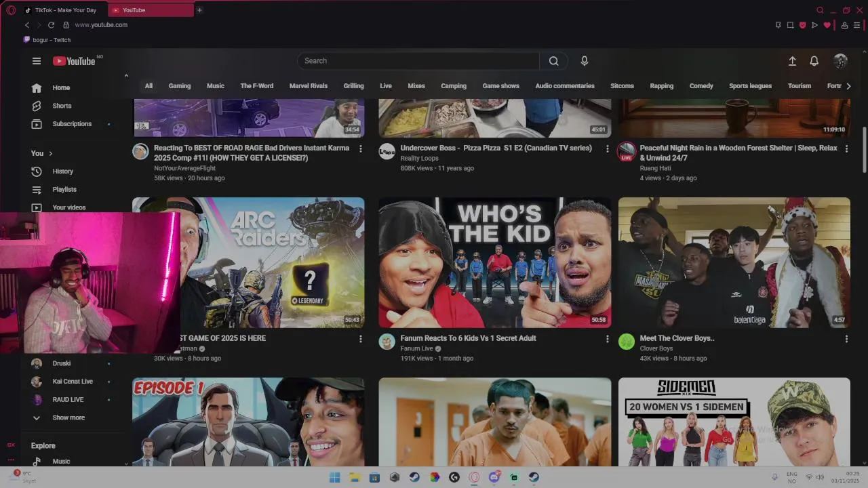Expand the You section chevron
This screenshot has height=488, width=868.
coord(50,154)
